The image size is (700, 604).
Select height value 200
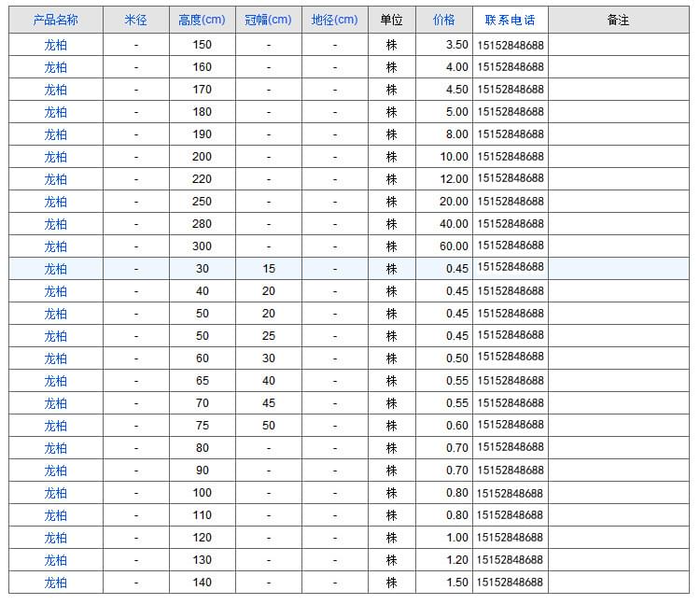point(202,157)
